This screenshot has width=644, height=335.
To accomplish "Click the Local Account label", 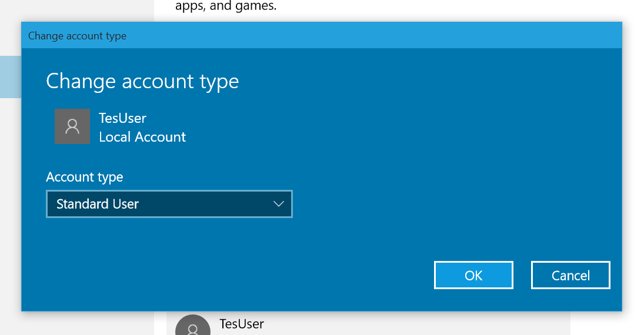I will 142,137.
